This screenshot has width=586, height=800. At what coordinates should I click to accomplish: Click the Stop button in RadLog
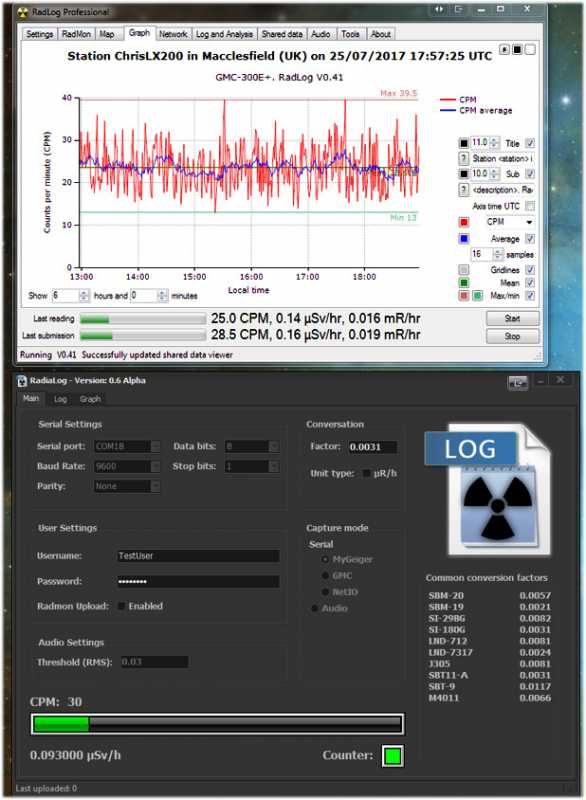click(512, 336)
